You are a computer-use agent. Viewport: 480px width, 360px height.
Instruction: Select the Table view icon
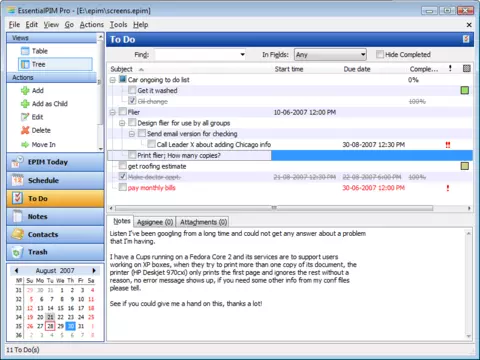tap(25, 51)
